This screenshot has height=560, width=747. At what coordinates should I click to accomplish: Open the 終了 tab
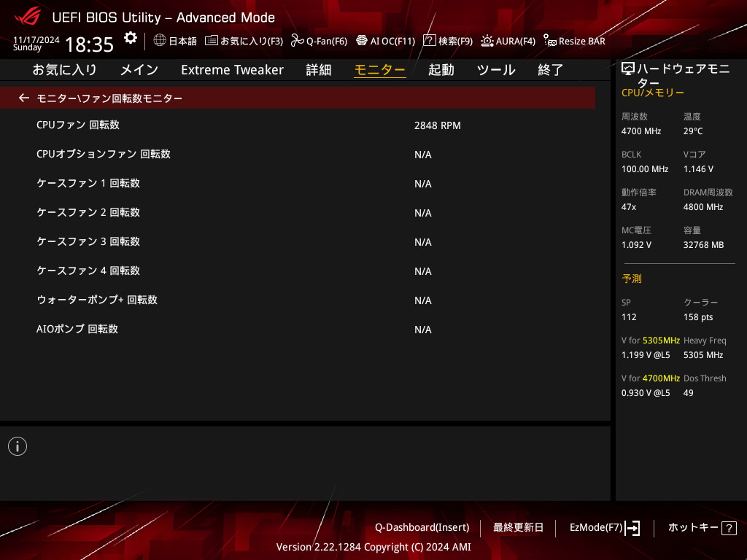click(x=551, y=69)
